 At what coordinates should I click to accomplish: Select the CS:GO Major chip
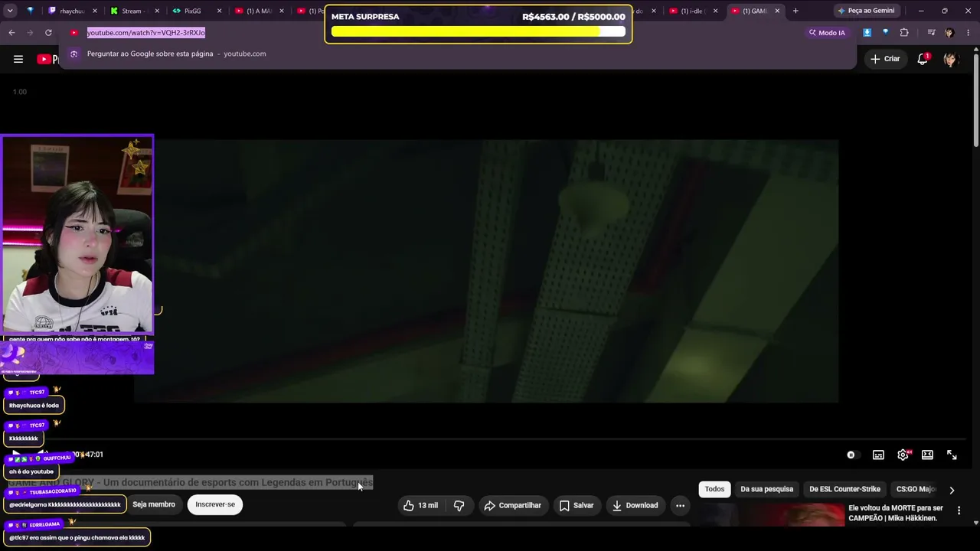pyautogui.click(x=916, y=489)
